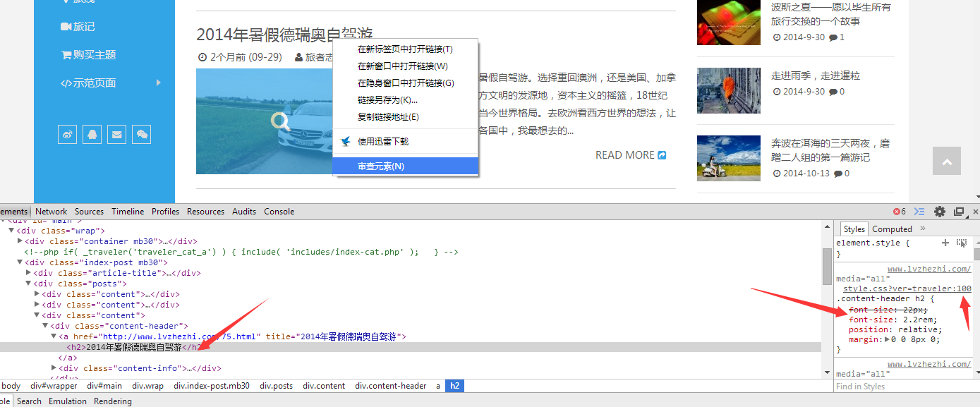Viewport: 980px width, 407px height.
Task: Open the Computed tab in sidebar
Action: pyautogui.click(x=892, y=229)
